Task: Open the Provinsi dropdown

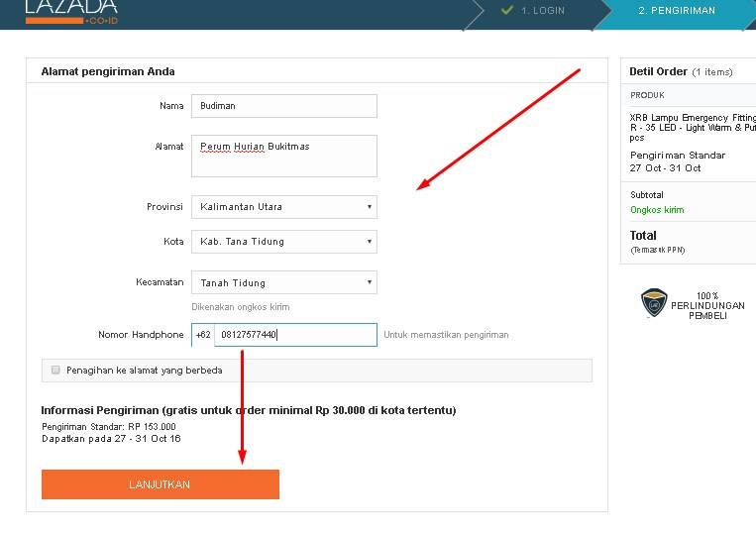Action: coord(284,207)
